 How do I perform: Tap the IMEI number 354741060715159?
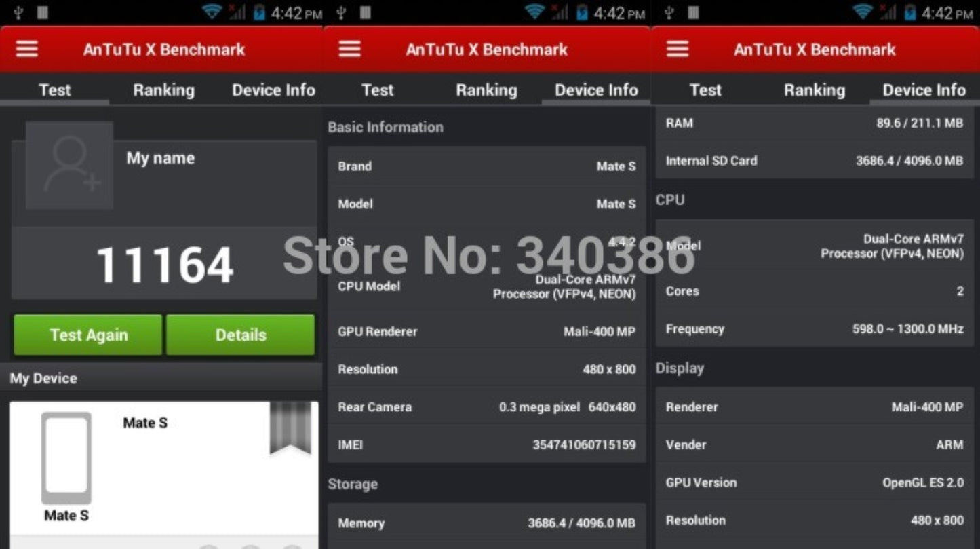tap(584, 445)
